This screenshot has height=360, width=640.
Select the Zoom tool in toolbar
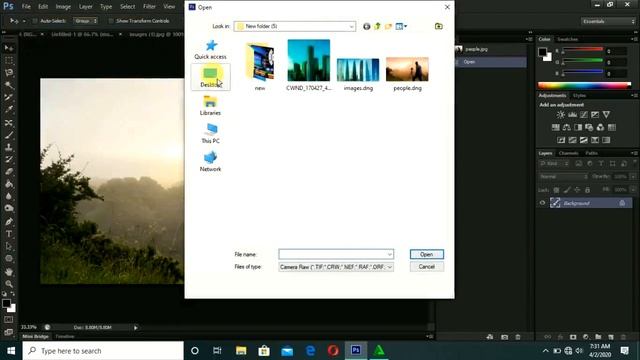9,284
